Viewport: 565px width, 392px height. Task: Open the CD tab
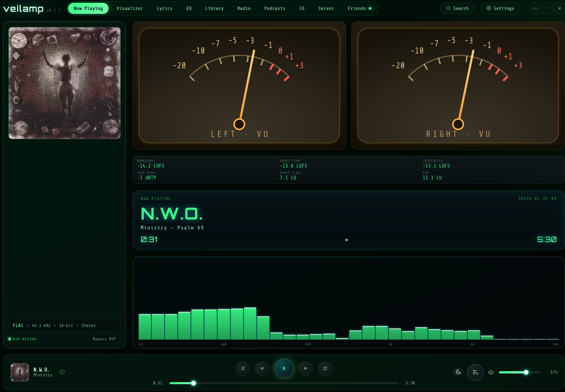[x=302, y=8]
